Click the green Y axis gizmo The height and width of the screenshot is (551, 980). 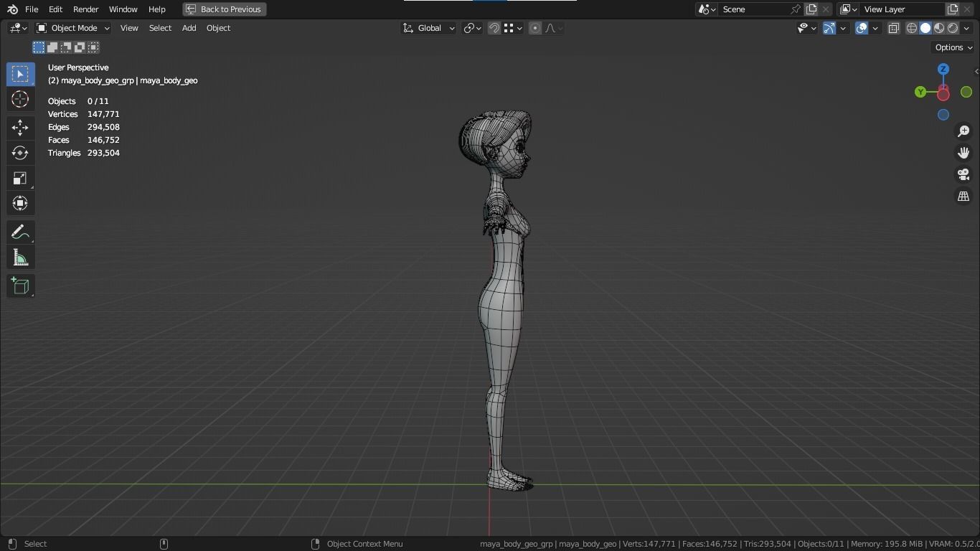(x=920, y=92)
